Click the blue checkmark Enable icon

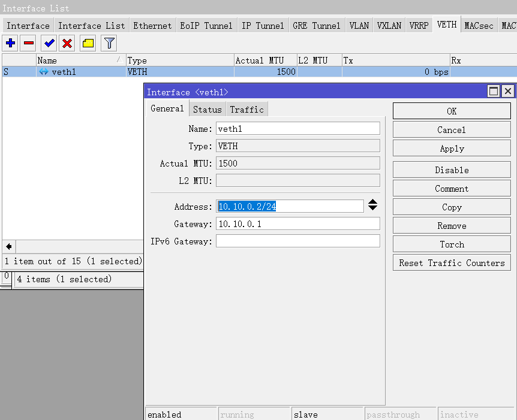(x=49, y=43)
